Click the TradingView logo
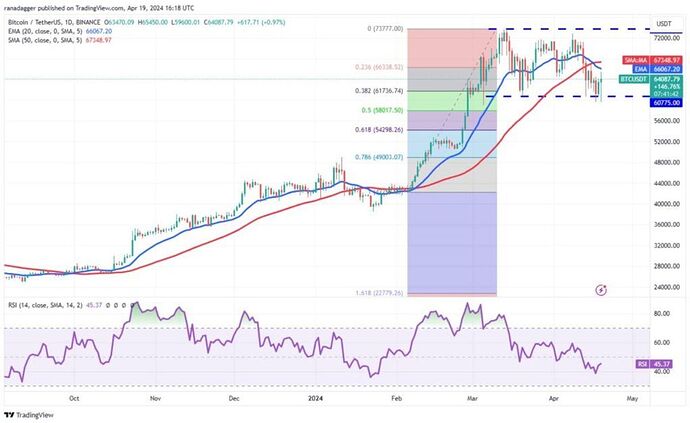The width and height of the screenshot is (690, 423). coord(29,415)
